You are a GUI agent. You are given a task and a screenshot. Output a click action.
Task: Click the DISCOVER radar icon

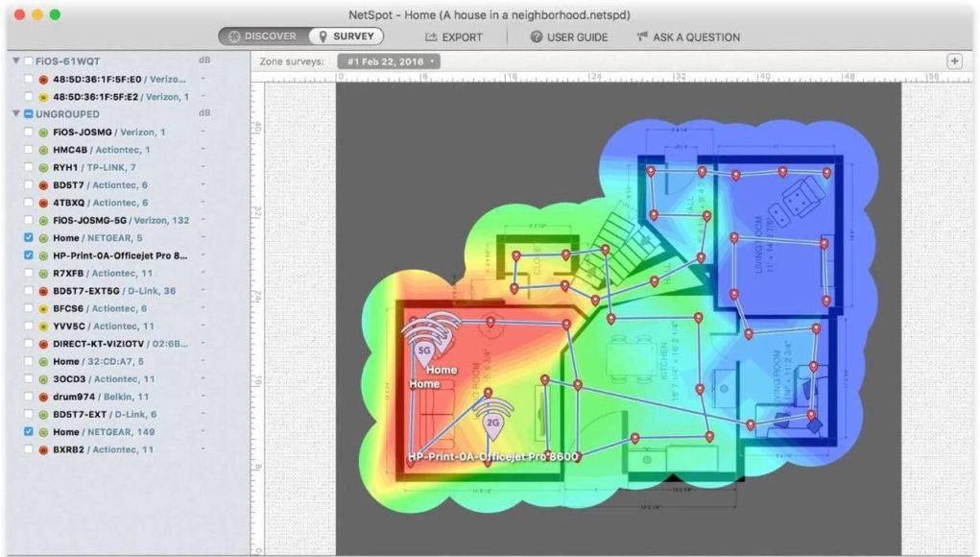point(234,36)
